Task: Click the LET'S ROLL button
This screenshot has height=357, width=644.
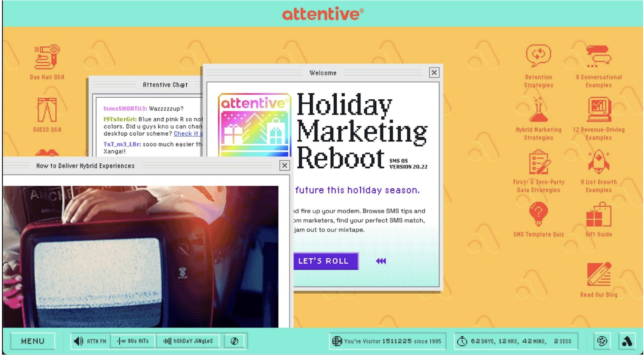Action: (x=326, y=261)
